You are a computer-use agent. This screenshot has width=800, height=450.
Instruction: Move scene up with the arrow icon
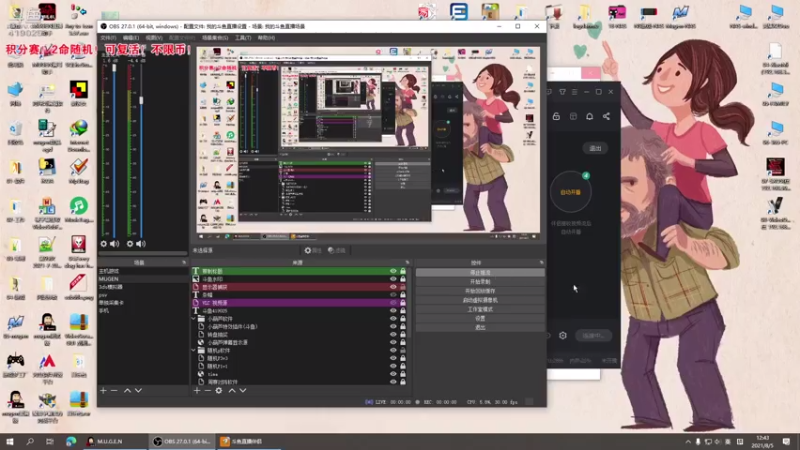128,390
